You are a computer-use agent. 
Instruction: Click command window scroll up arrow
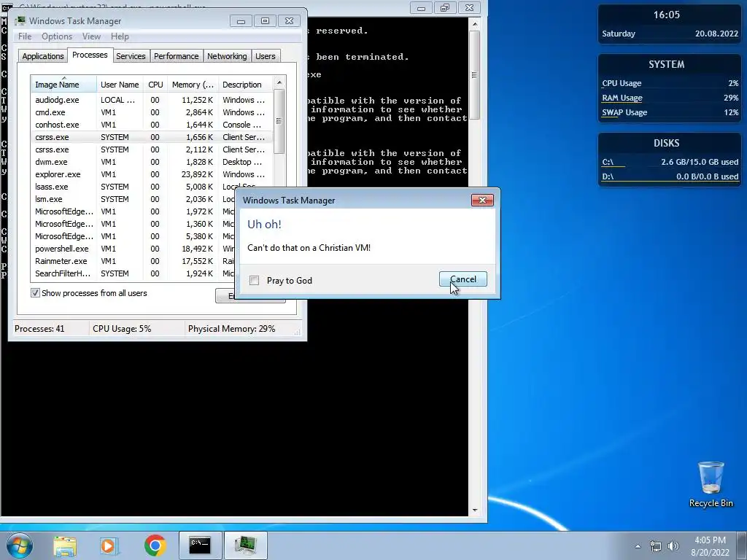click(x=474, y=23)
